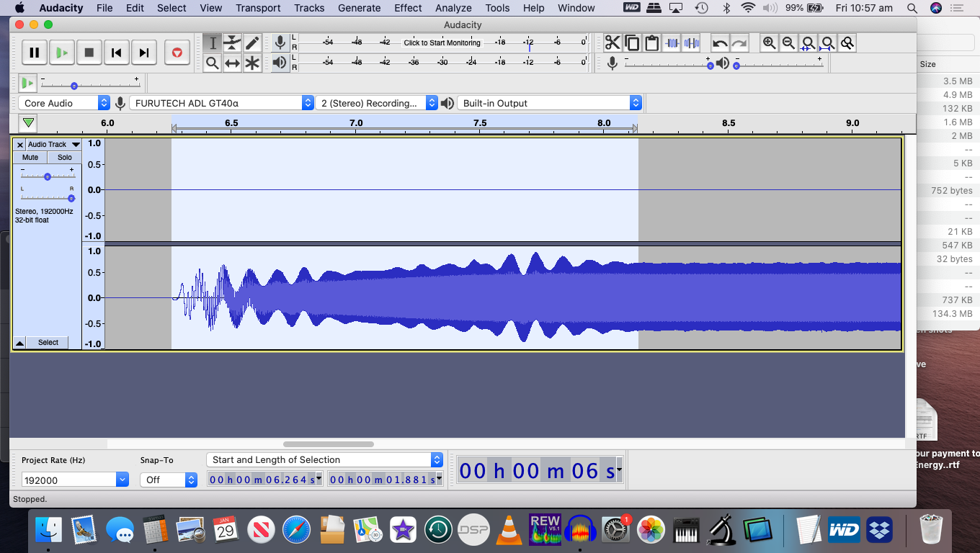Click the Play-at-speed button
This screenshot has width=980, height=553.
coord(27,83)
